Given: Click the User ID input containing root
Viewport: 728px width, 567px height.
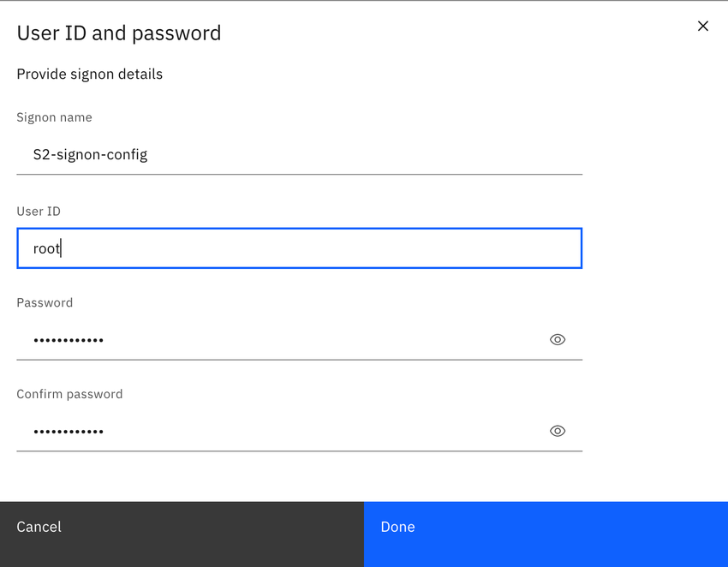Looking at the screenshot, I should pyautogui.click(x=257, y=248).
